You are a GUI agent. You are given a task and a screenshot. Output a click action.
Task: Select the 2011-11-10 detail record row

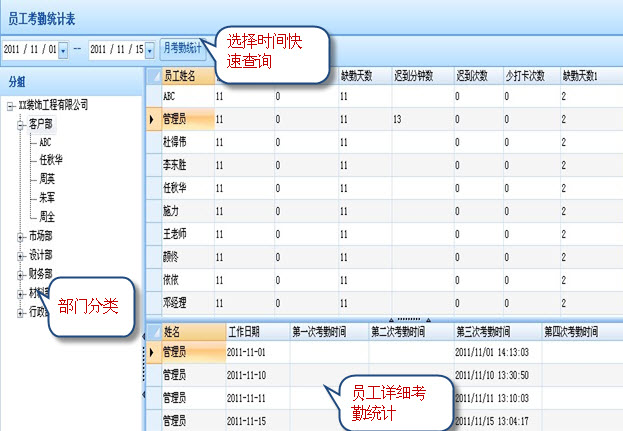click(247, 374)
